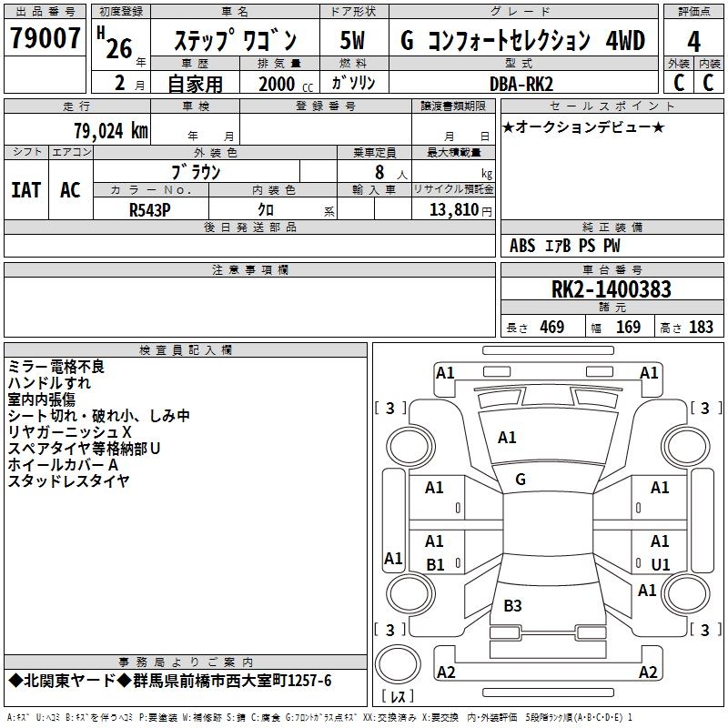The width and height of the screenshot is (728, 728).
Task: Select the overall score 4 cell
Action: 693,42
